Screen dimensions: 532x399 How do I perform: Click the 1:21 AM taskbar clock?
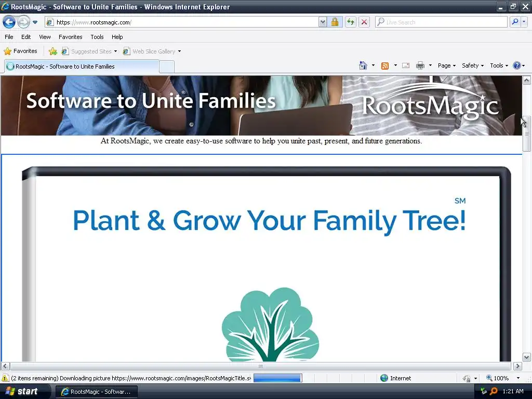tap(513, 391)
